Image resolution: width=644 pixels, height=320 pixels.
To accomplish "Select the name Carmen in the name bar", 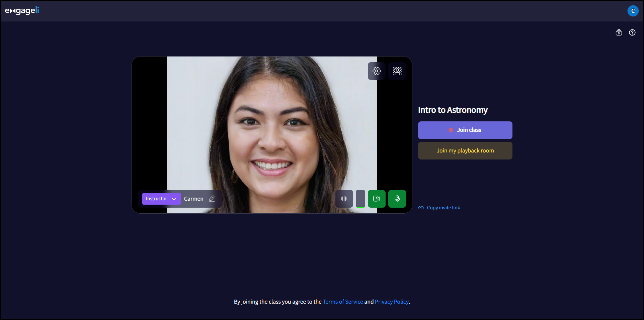I will (x=193, y=199).
